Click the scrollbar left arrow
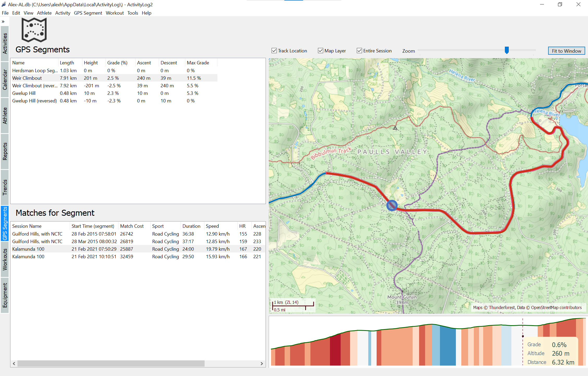This screenshot has width=588, height=376. point(14,363)
